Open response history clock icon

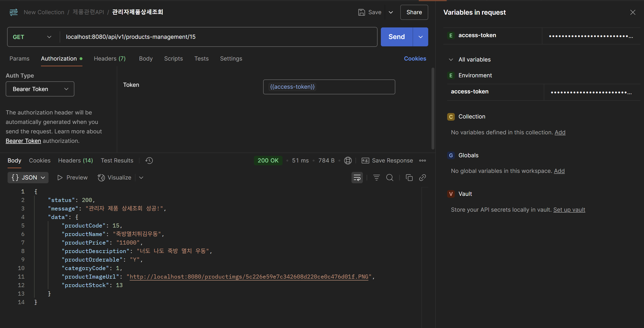pyautogui.click(x=149, y=161)
